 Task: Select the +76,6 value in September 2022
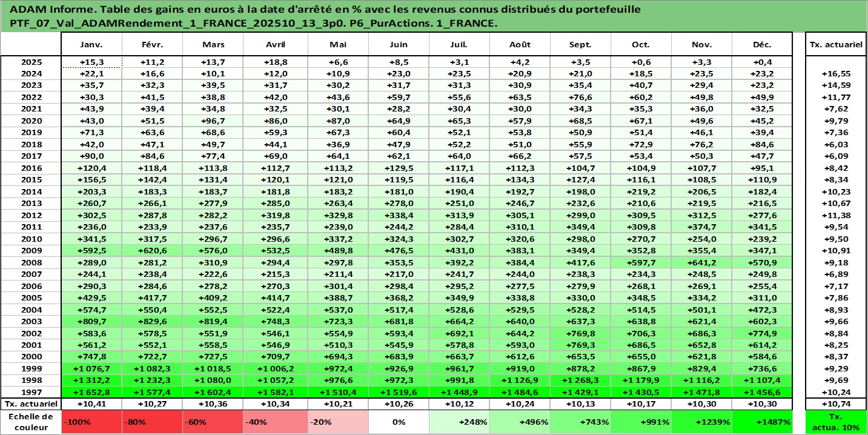580,97
